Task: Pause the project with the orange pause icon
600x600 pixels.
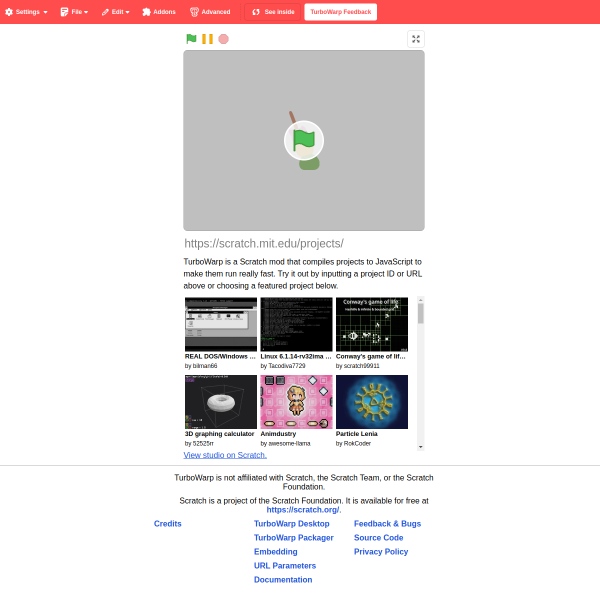Action: click(x=207, y=39)
